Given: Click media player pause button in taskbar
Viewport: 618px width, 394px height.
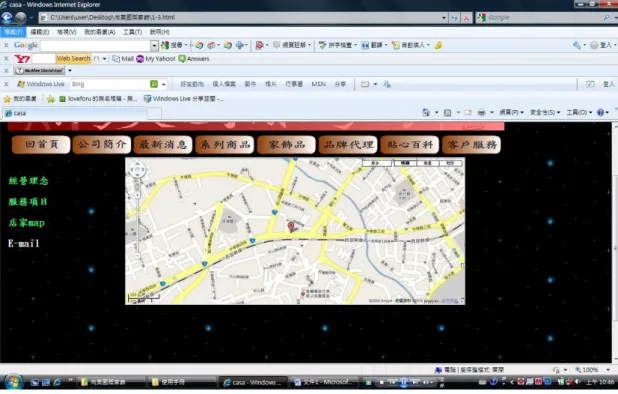Looking at the screenshot, I should coord(404,382).
